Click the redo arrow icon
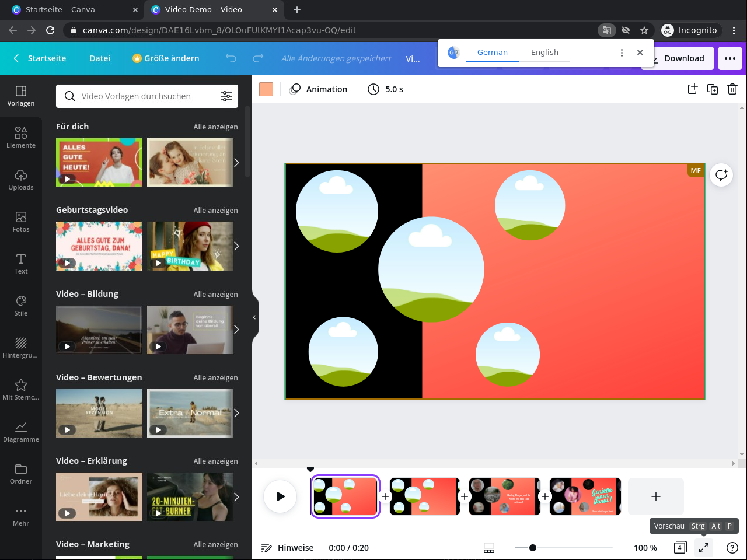747x560 pixels. [258, 58]
